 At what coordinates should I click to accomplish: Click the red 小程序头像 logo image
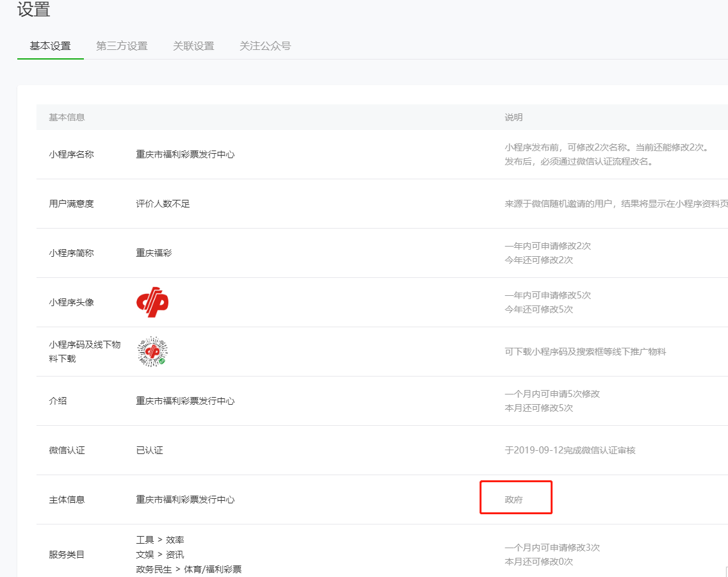click(x=152, y=302)
